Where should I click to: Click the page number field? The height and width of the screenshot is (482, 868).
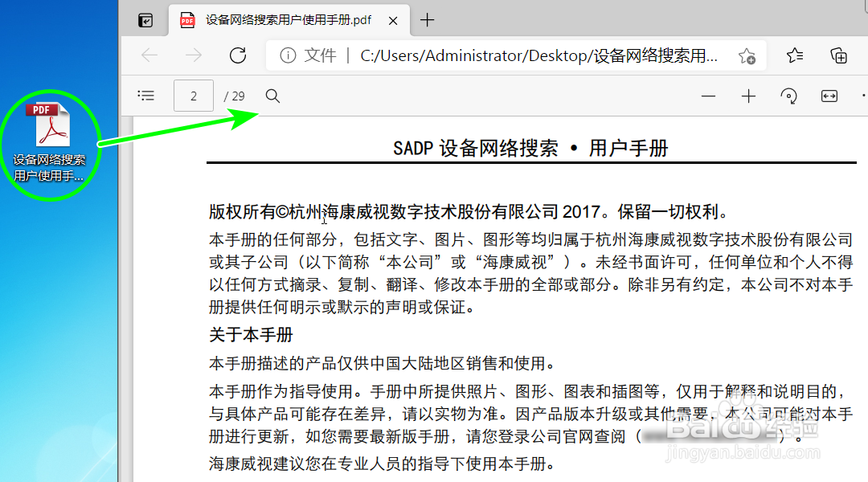click(x=193, y=96)
